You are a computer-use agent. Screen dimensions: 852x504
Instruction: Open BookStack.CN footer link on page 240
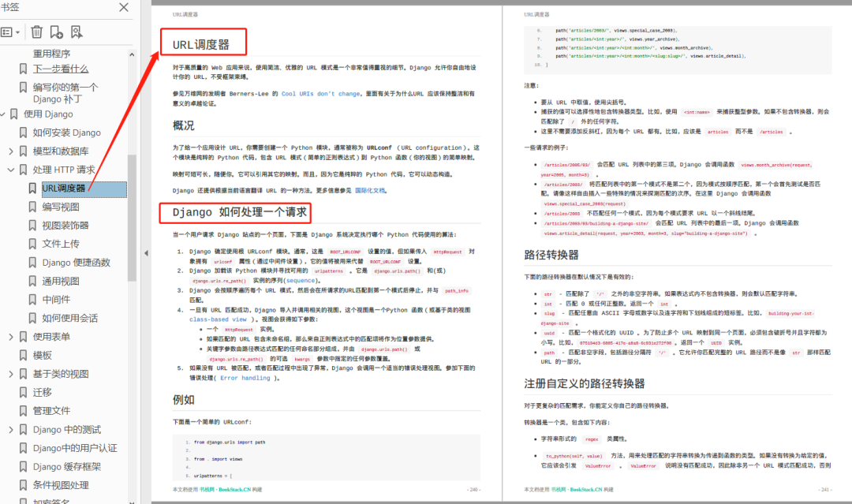point(234,489)
